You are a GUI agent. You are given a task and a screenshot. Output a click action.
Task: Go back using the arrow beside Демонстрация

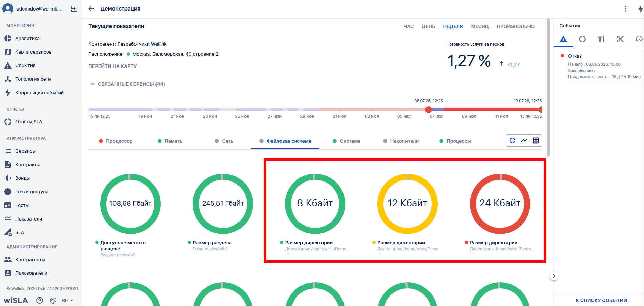point(91,9)
